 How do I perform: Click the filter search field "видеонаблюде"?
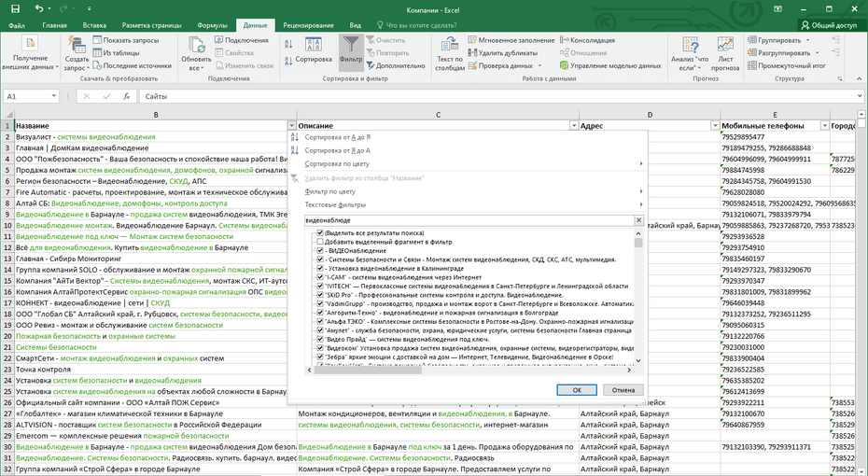[x=469, y=220]
